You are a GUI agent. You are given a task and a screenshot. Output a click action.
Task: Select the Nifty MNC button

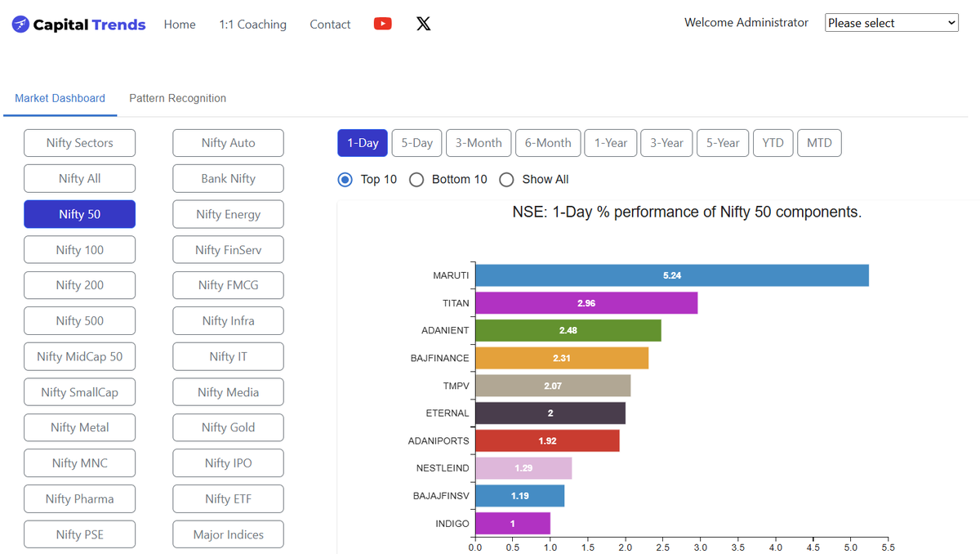click(x=80, y=463)
